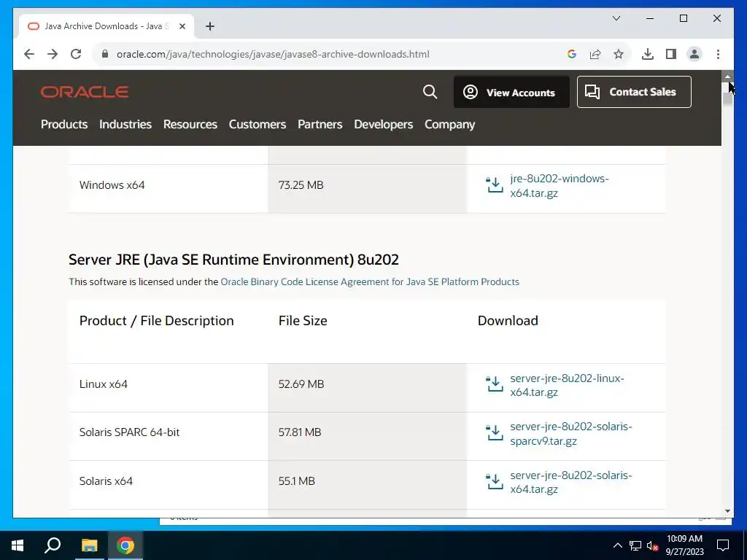The height and width of the screenshot is (560, 747).
Task: Click download icon for server-jre linux-x64
Action: [495, 384]
